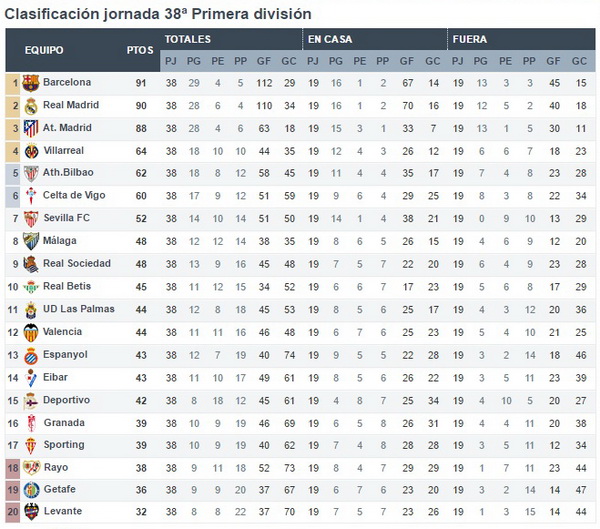Select the TOTALES header section
Screen dimensions: 600x529
[x=231, y=39]
